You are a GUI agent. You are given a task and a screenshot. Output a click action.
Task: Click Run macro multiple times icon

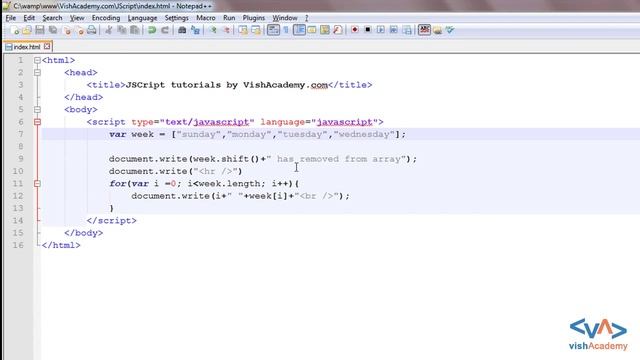tap(393, 30)
